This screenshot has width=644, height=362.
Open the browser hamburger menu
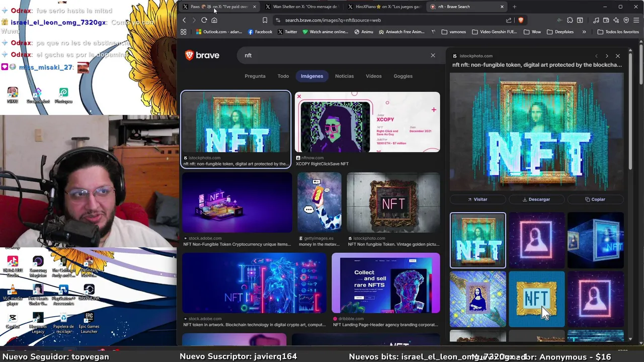[636, 20]
